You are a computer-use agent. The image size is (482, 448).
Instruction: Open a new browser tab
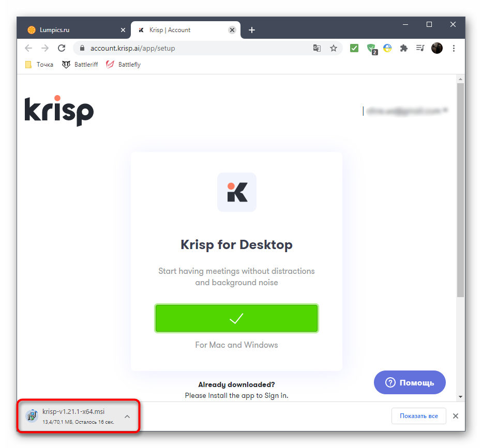pos(252,30)
